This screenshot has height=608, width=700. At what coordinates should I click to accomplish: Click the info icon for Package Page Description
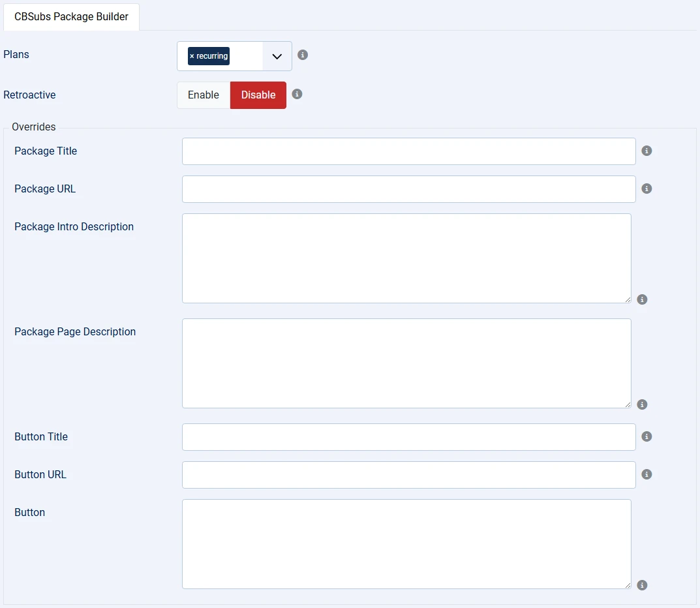(641, 404)
